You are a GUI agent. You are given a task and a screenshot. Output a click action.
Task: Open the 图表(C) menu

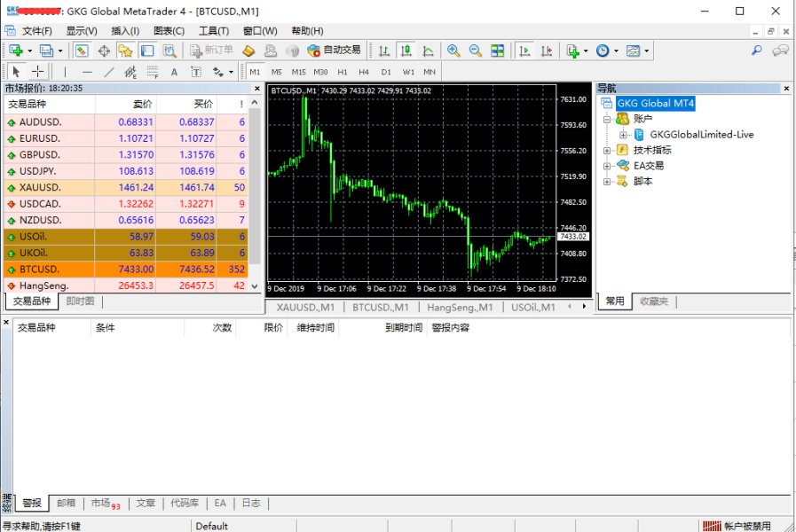pyautogui.click(x=169, y=31)
